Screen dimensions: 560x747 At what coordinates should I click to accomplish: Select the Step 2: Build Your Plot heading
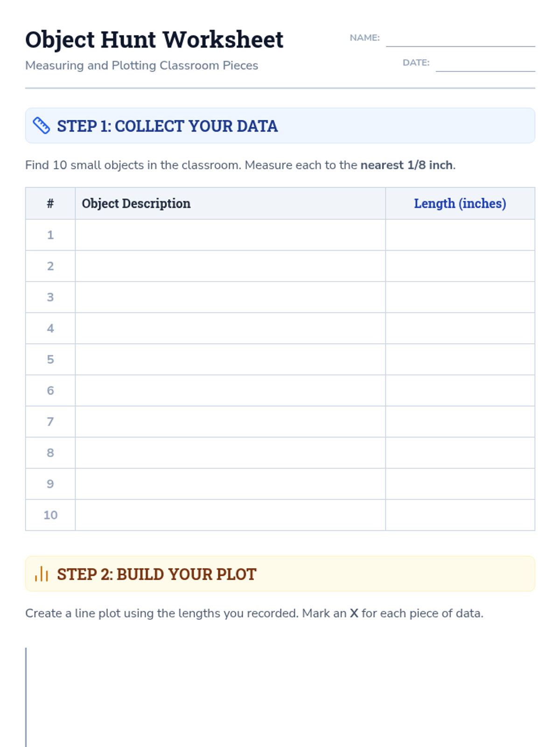tap(156, 574)
